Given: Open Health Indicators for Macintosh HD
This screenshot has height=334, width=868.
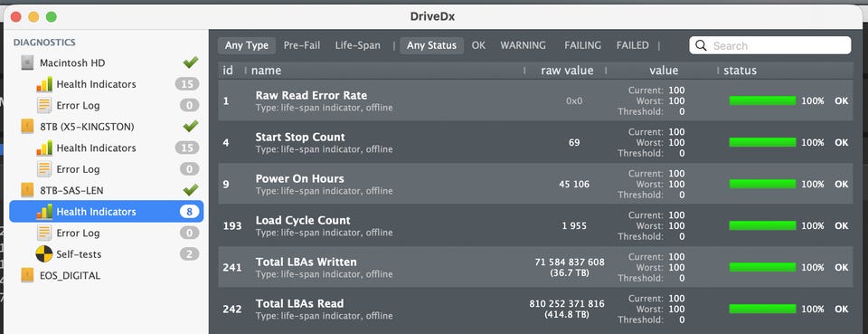Looking at the screenshot, I should tap(96, 84).
